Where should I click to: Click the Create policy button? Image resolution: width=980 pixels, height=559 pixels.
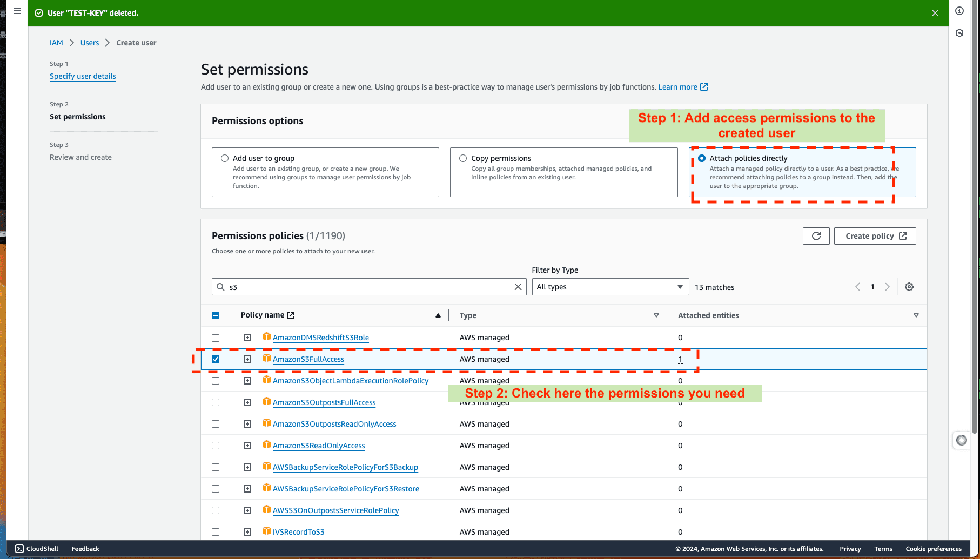point(875,236)
